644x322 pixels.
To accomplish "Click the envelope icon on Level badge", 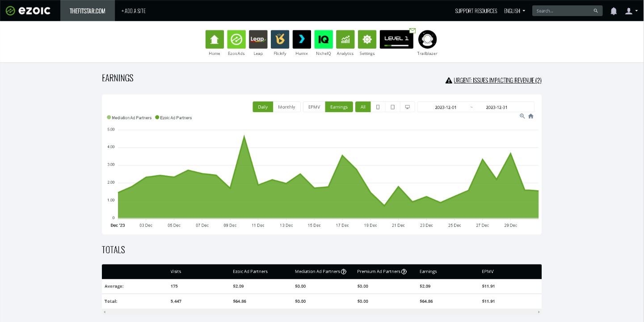I will coord(412,30).
